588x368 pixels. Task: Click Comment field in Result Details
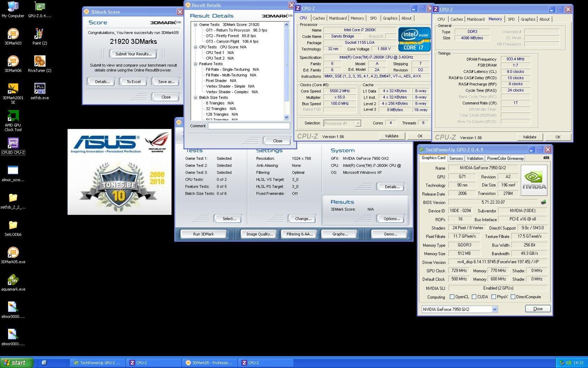pos(249,126)
